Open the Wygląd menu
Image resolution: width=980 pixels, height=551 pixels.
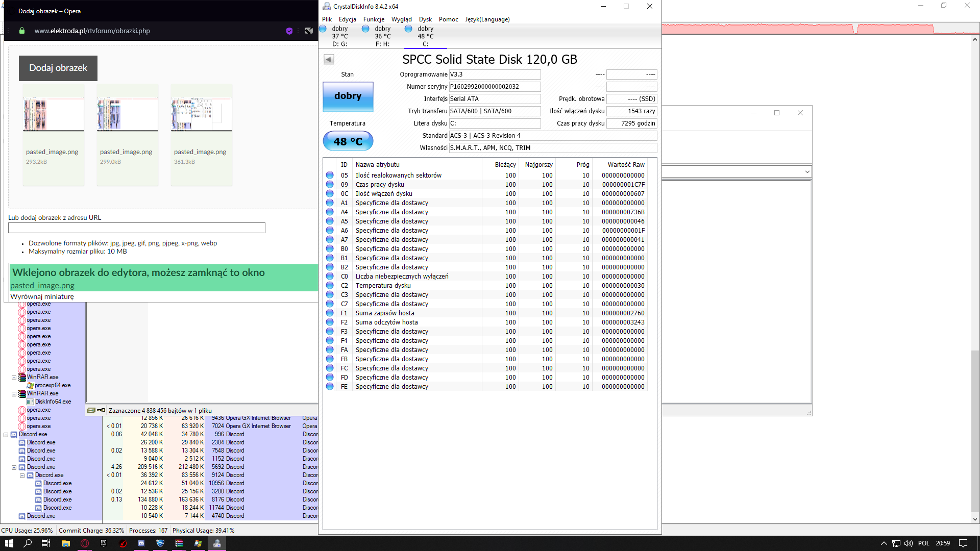pos(402,19)
